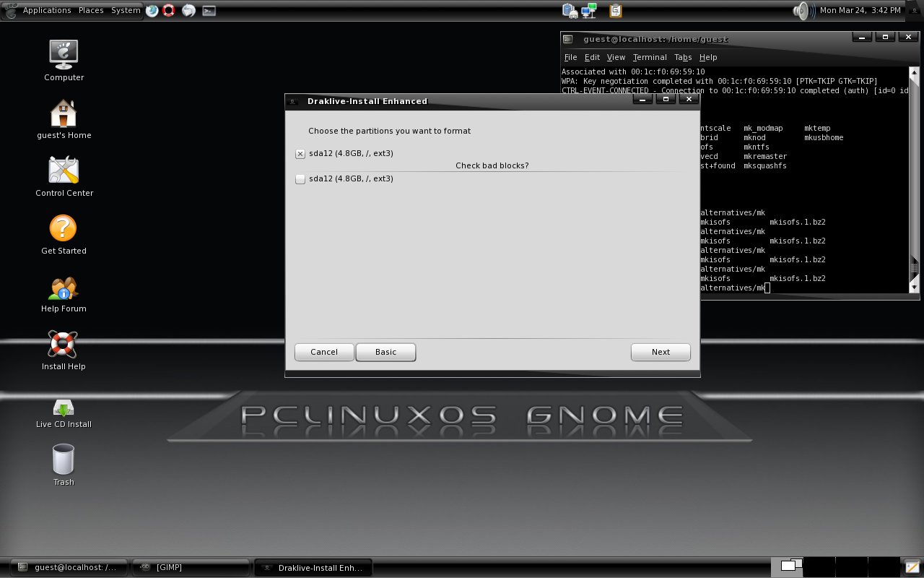Click terminal scrollbar down arrow
Screen dimensions: 924x578
tap(914, 287)
